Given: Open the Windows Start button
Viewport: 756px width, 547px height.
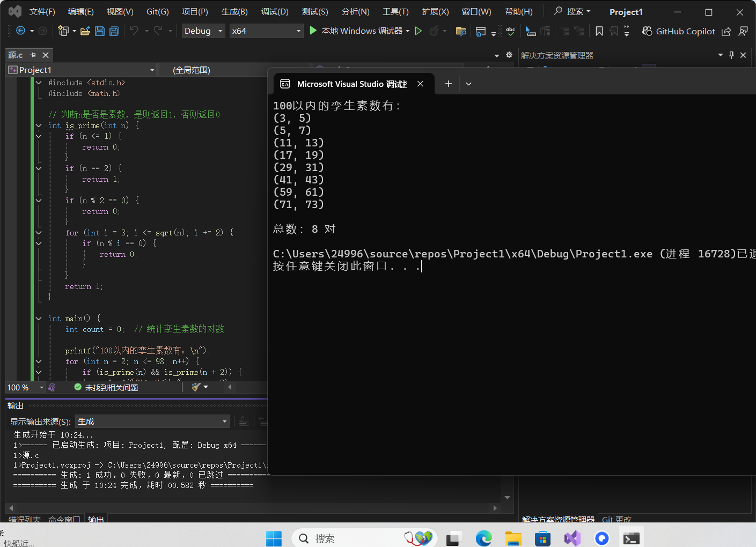Looking at the screenshot, I should [x=274, y=538].
